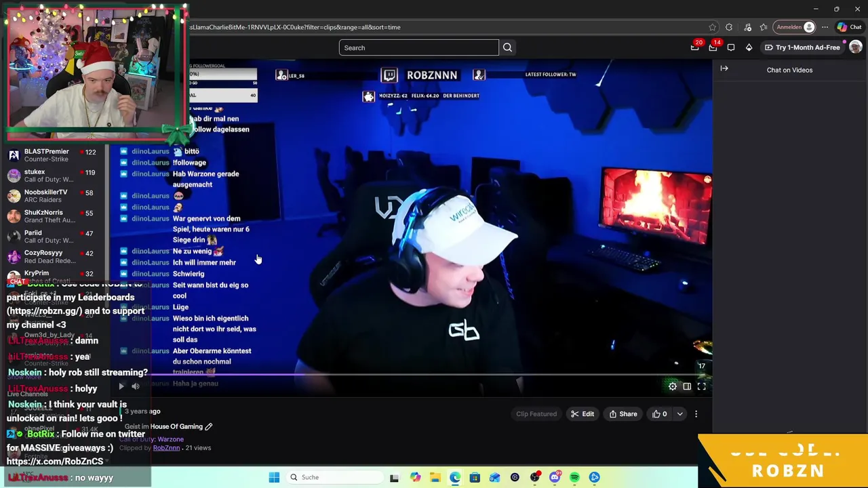Enter fullscreen on the video player
Screen dimensions: 868x488
tap(702, 386)
